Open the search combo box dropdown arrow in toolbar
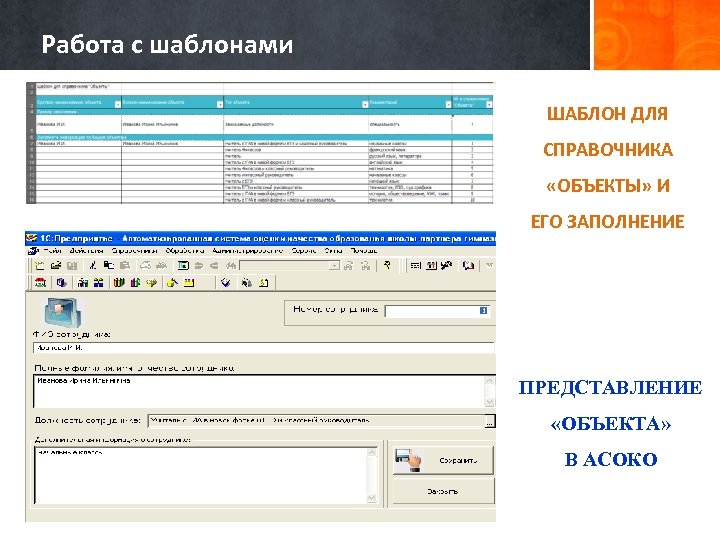The height and width of the screenshot is (540, 720). point(335,265)
